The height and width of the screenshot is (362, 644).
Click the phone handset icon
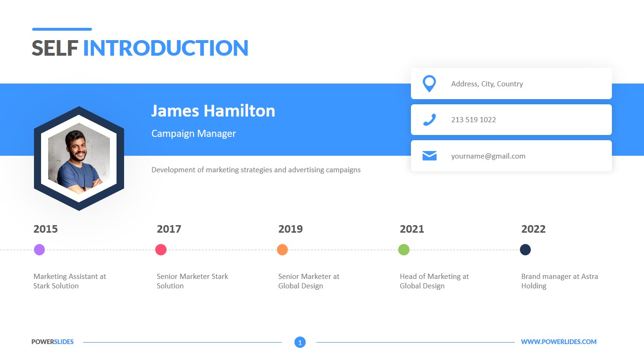(429, 120)
